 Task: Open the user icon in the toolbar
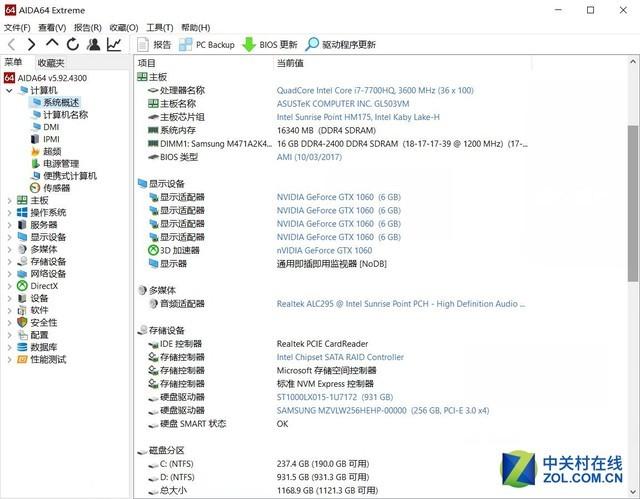(93, 44)
